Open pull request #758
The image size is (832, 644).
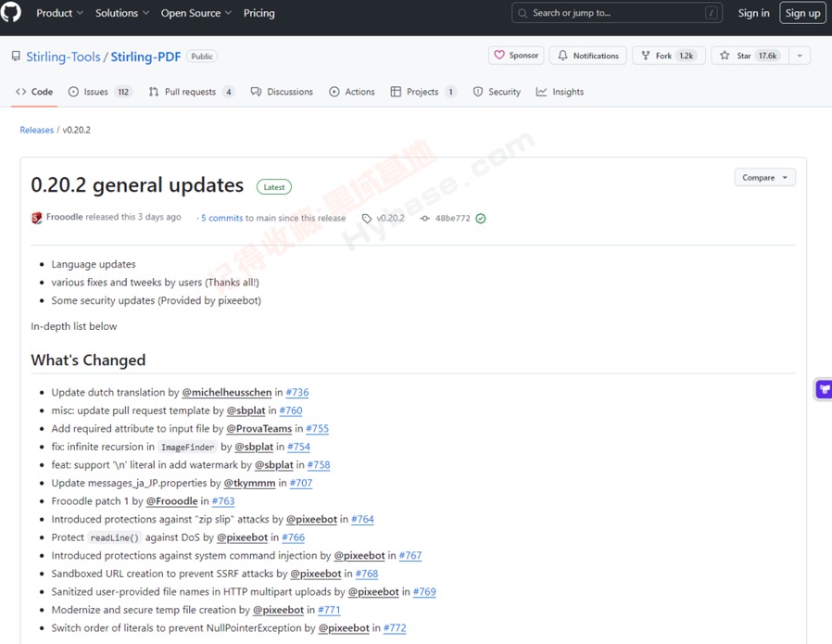[319, 464]
